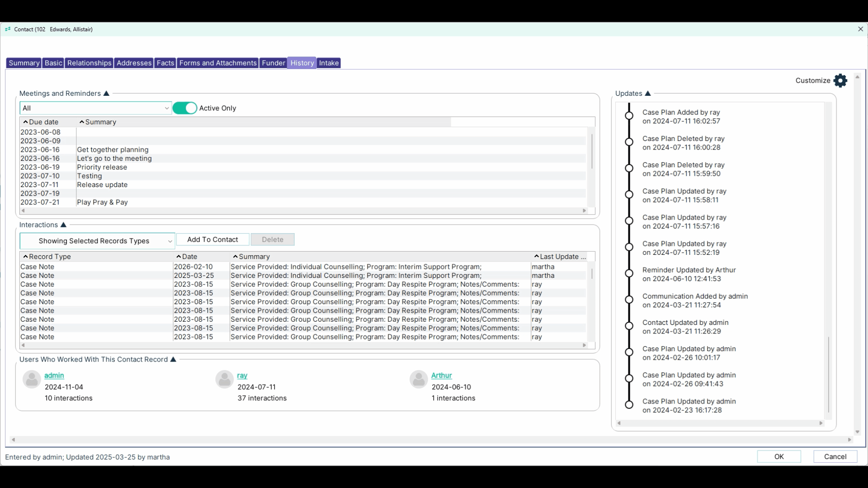Click admin's user avatar icon
Image resolution: width=868 pixels, height=488 pixels.
tap(32, 380)
